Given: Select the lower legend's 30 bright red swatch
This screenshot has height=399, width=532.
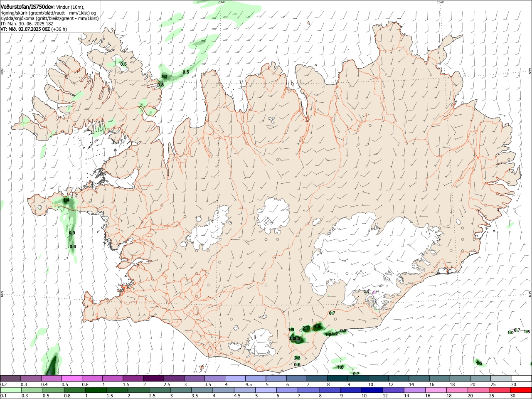Looking at the screenshot, I should 521,390.
